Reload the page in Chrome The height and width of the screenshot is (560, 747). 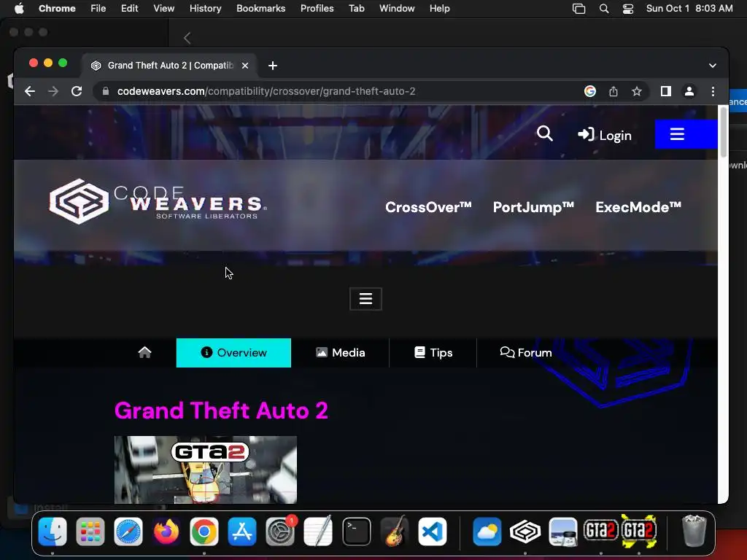coord(77,91)
